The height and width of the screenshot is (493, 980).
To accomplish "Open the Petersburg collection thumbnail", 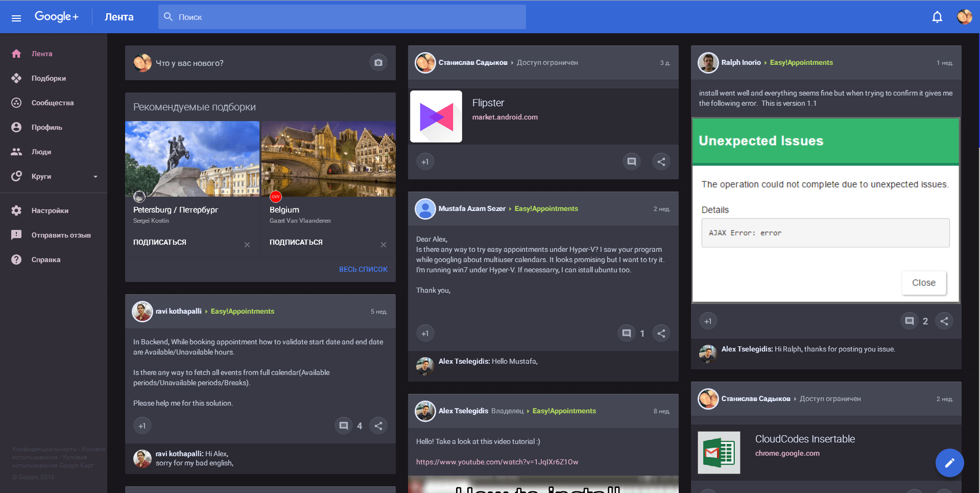I will [192, 159].
